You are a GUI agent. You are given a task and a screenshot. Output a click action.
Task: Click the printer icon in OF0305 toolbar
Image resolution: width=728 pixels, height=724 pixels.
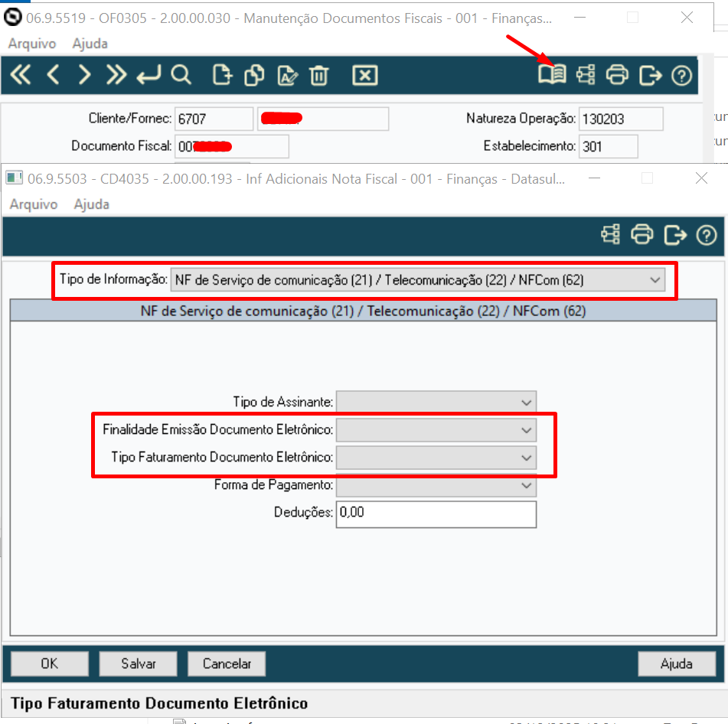coord(617,75)
